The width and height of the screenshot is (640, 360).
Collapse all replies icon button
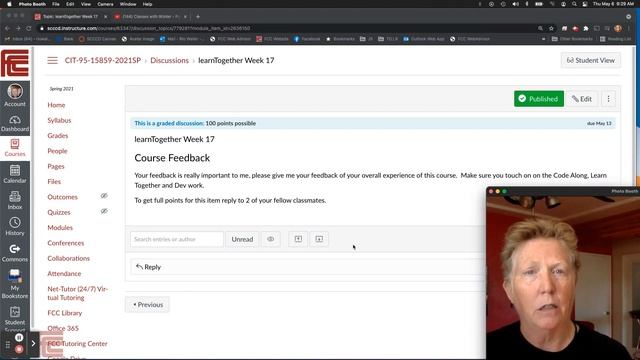click(x=298, y=239)
